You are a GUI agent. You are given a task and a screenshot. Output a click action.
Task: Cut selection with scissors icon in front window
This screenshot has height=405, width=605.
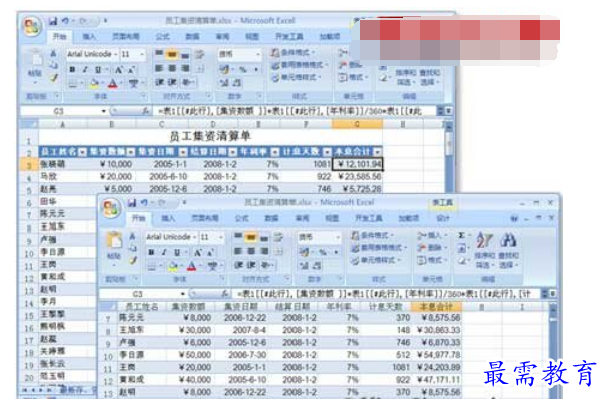(x=132, y=236)
